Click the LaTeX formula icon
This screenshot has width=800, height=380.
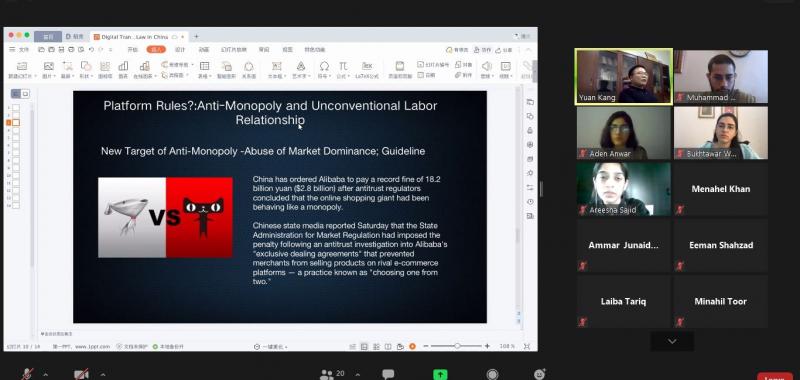tap(367, 66)
